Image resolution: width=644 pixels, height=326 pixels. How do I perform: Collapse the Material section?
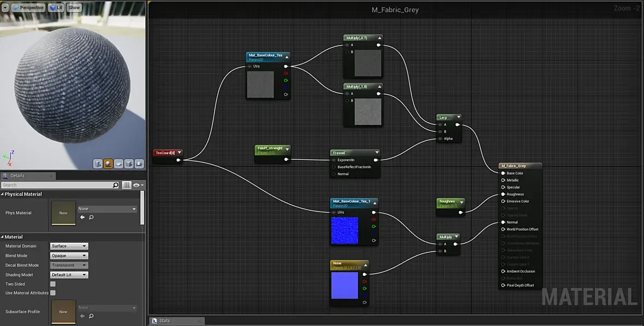coord(3,237)
